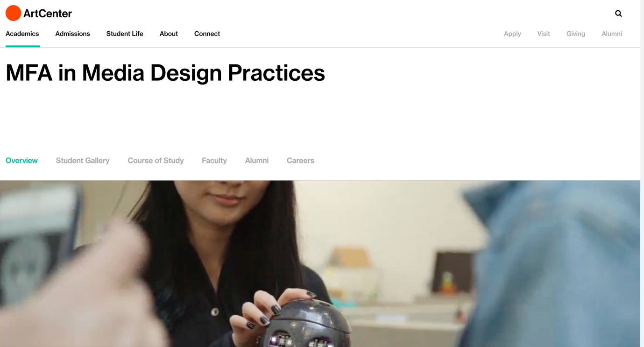Switch to the Student Gallery tab
Screen dimensions: 644x347
pyautogui.click(x=83, y=161)
